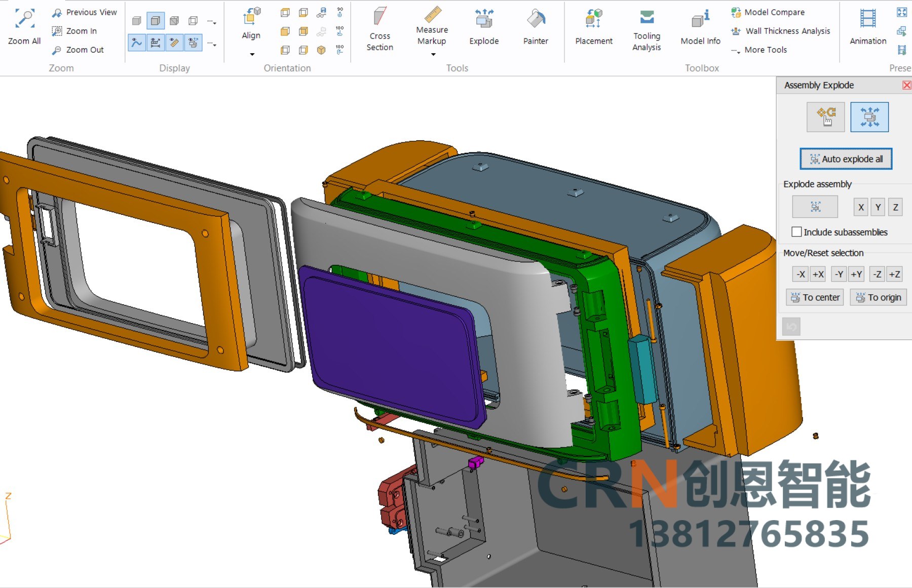Click the play animation film icon
This screenshot has width=912, height=588.
902,50
